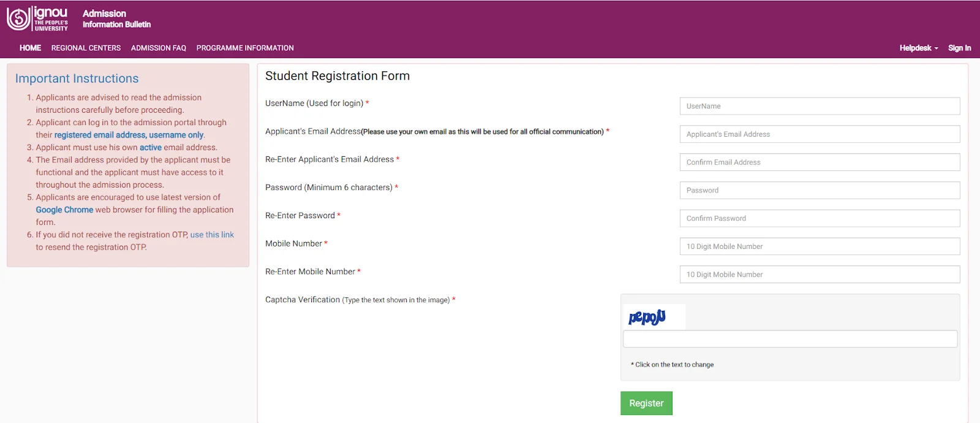This screenshot has width=980, height=423.
Task: Open the Sign In option
Action: [x=959, y=47]
